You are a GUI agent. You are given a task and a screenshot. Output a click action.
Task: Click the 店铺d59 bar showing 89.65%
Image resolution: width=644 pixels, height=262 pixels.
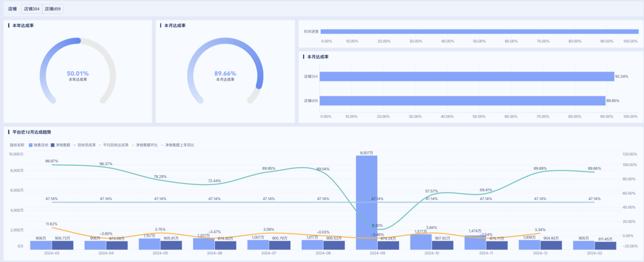[x=463, y=101]
